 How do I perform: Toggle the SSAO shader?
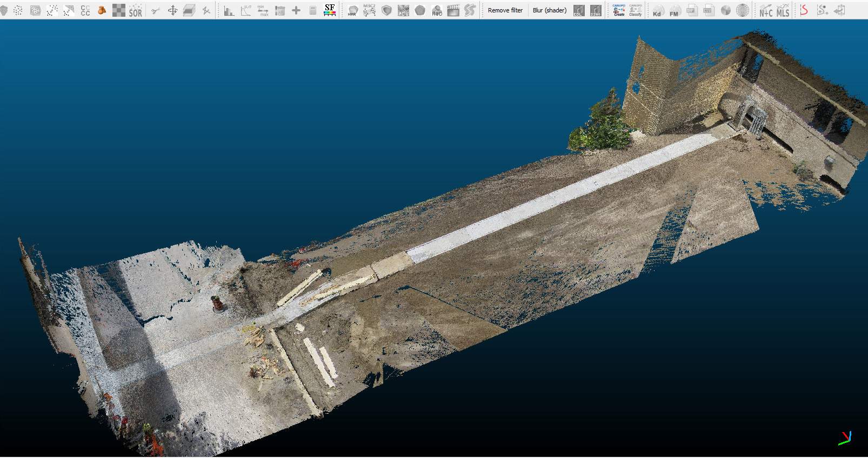point(595,10)
